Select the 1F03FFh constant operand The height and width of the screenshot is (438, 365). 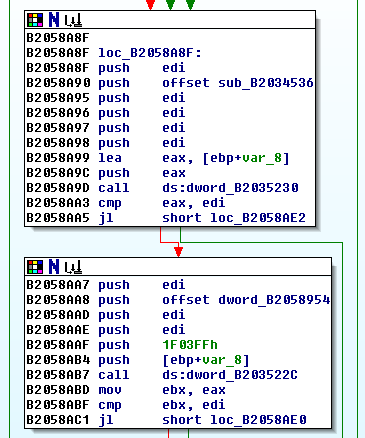pyautogui.click(x=190, y=345)
